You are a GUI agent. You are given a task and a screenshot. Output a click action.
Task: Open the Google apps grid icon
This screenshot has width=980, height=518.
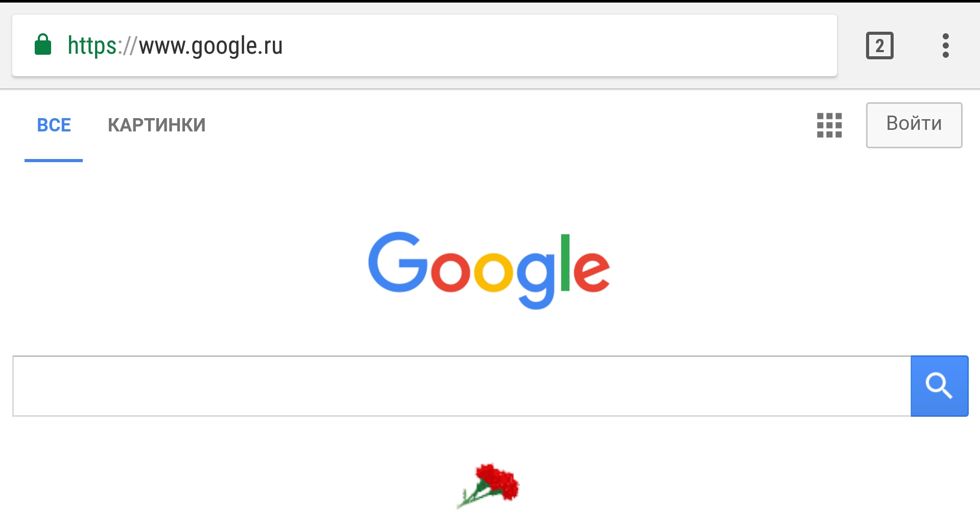click(829, 125)
